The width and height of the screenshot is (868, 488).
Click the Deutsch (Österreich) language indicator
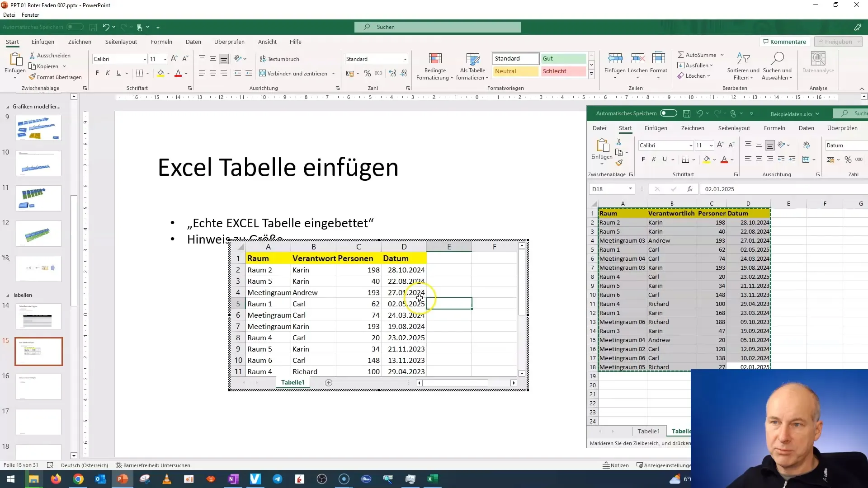pyautogui.click(x=85, y=465)
